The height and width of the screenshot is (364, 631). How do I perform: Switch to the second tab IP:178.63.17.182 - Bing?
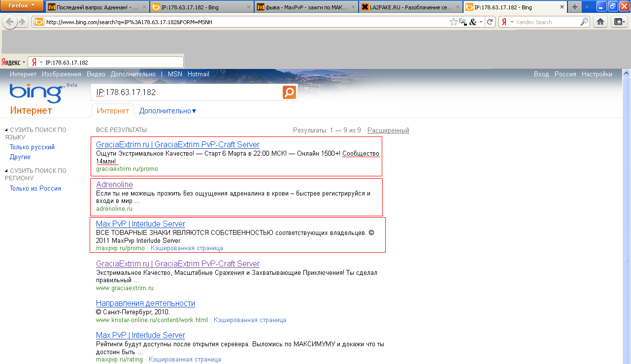[x=201, y=7]
